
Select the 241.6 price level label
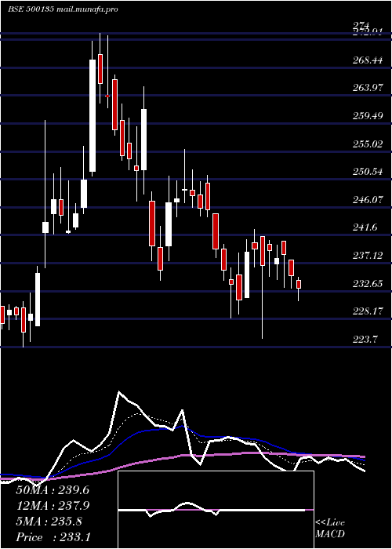pos(365,227)
